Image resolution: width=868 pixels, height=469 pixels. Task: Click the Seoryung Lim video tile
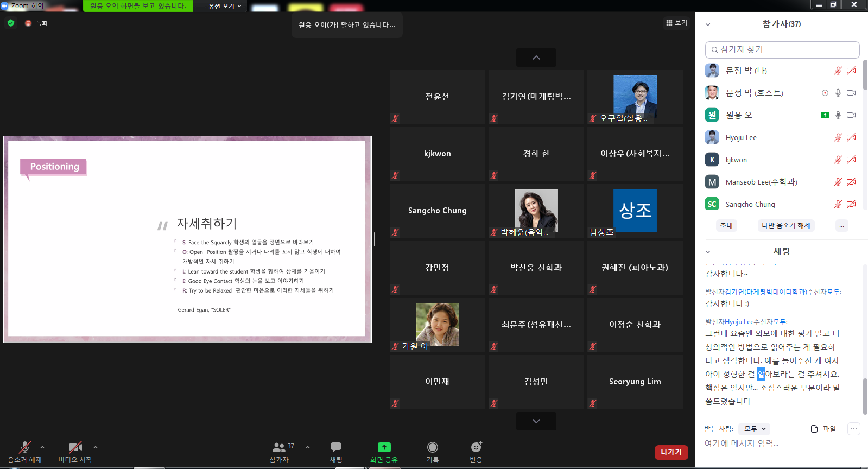coord(635,382)
